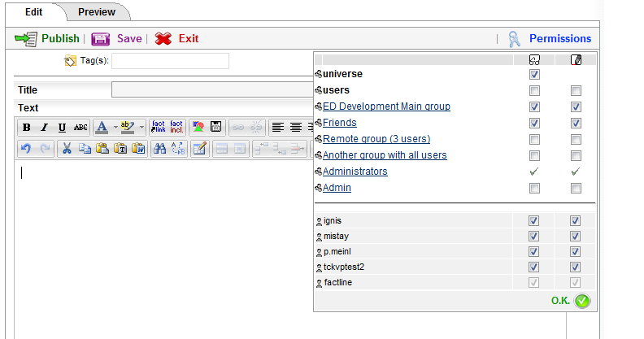Check write permission for Another group with all users
The height and width of the screenshot is (339, 644).
pyautogui.click(x=576, y=155)
